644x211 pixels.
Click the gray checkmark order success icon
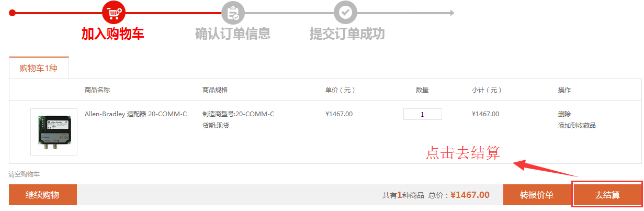pyautogui.click(x=345, y=12)
